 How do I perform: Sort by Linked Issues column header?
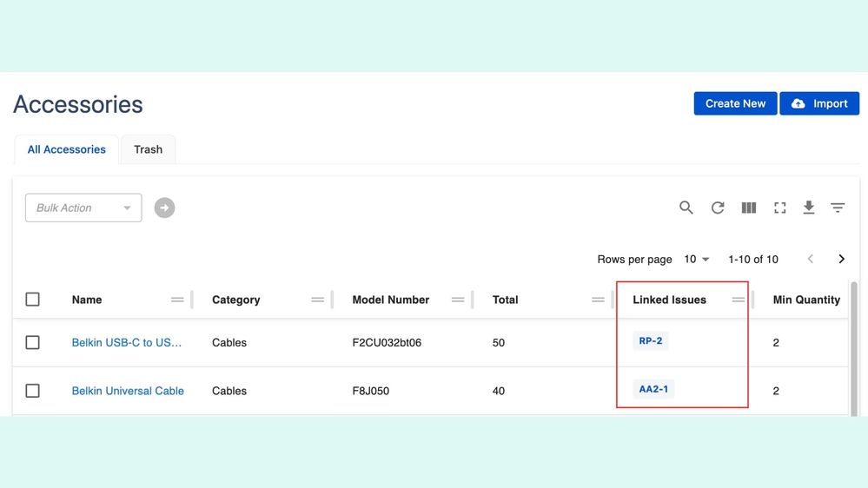click(x=669, y=300)
